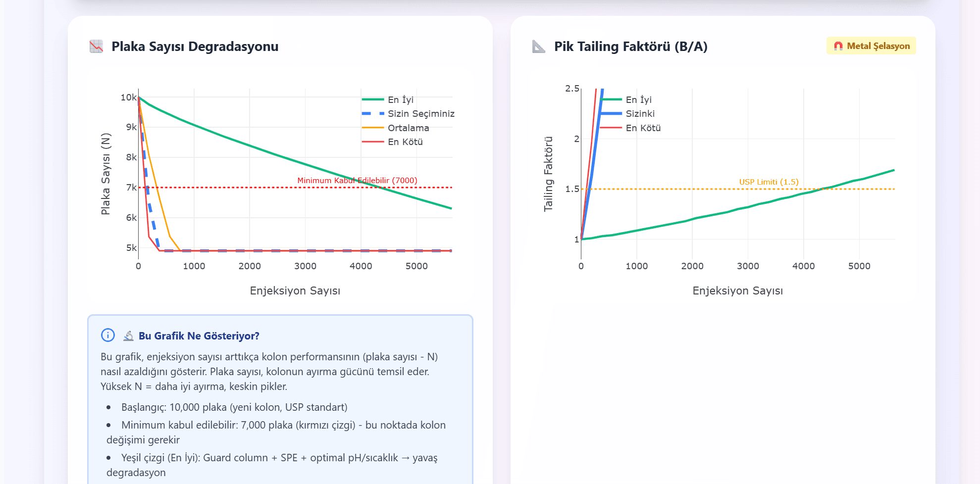Toggle the Ortalama legend entry
This screenshot has width=980, height=484.
[408, 128]
